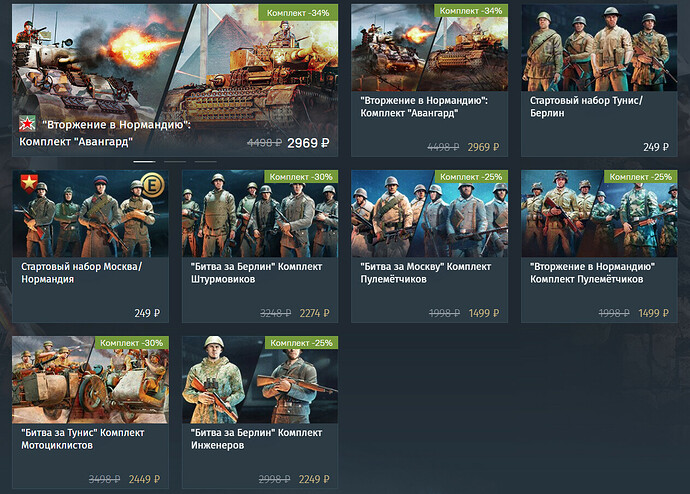
Task: Open the '"Вторжение в Нормандию" Комплект Пулемётчиков' title
Action: (x=592, y=273)
